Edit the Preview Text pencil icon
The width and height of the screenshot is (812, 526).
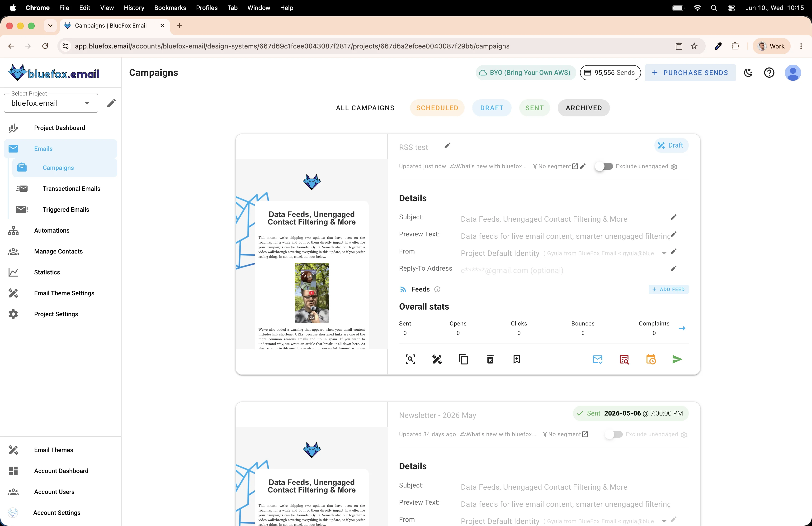point(673,234)
